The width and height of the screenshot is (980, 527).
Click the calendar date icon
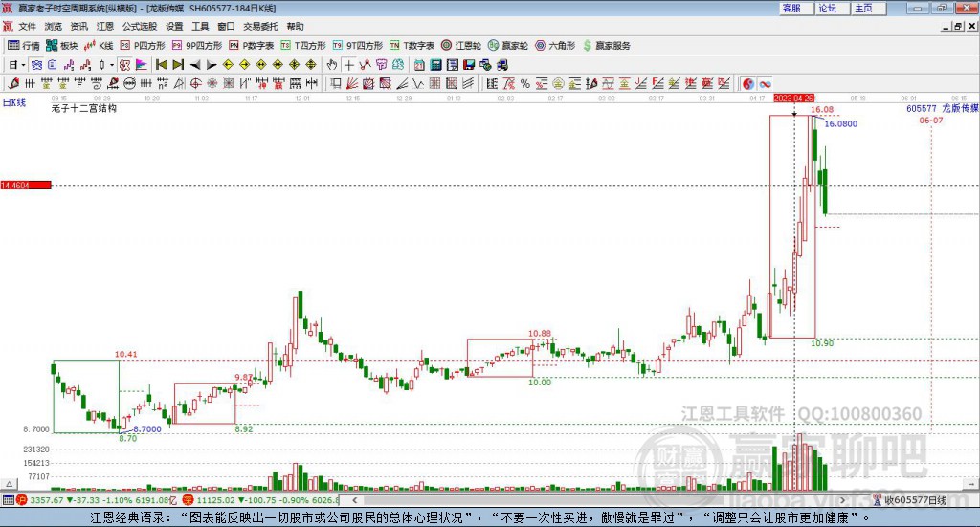pos(419,65)
